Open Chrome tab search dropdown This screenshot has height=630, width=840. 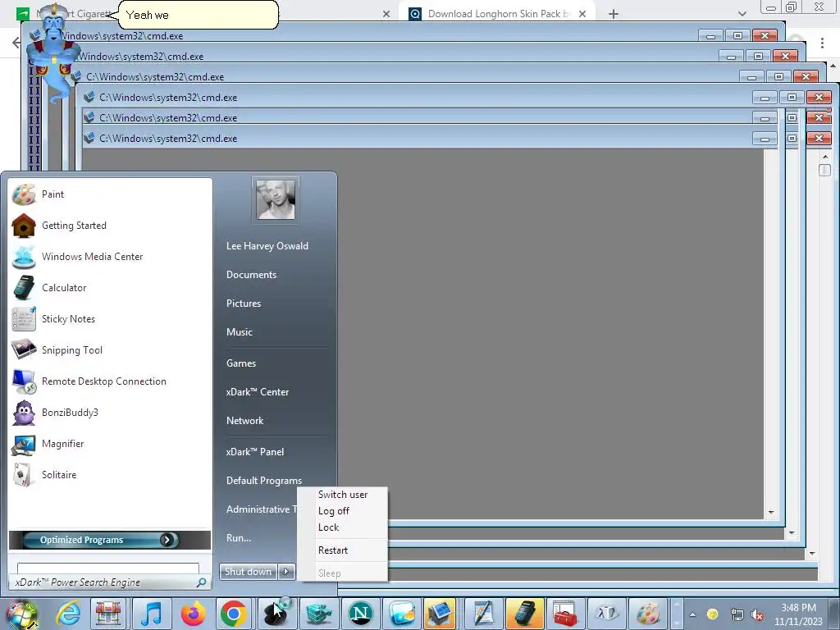(x=742, y=14)
